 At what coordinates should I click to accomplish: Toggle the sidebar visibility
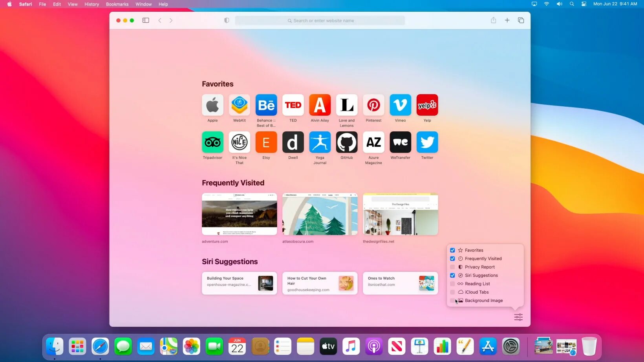point(146,20)
